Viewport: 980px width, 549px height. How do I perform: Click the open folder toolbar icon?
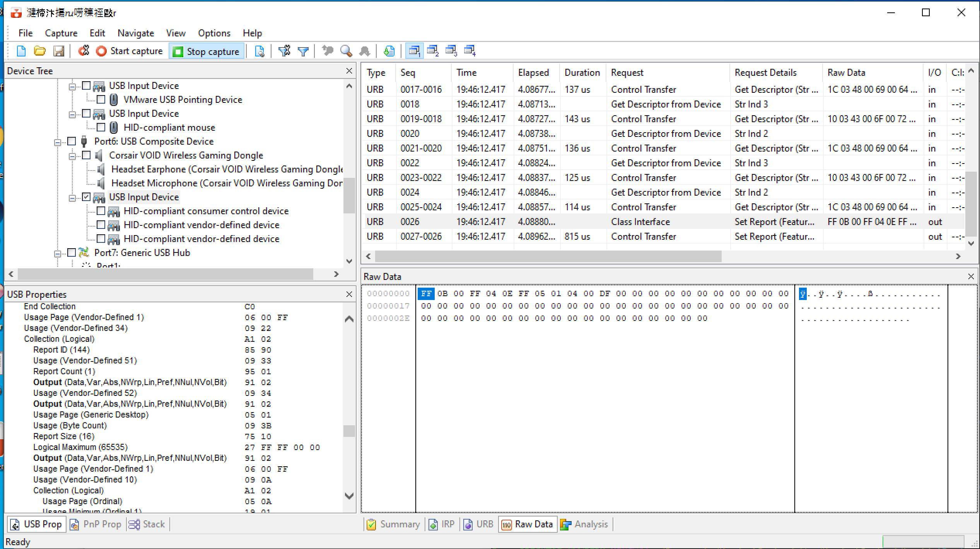coord(40,51)
